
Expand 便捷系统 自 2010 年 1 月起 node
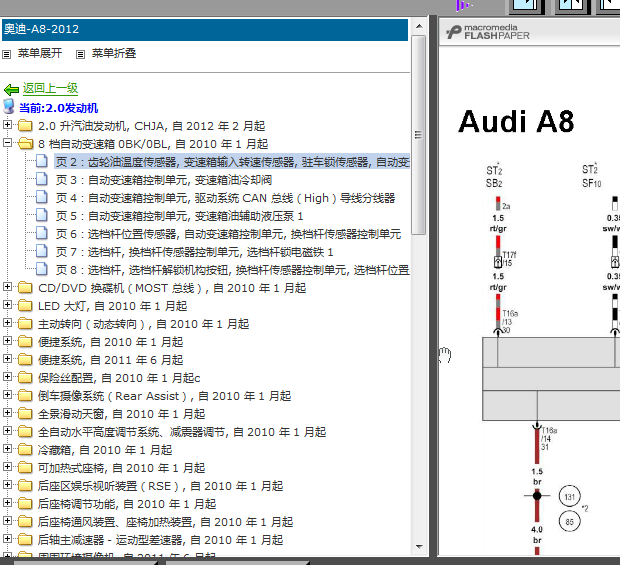point(7,341)
